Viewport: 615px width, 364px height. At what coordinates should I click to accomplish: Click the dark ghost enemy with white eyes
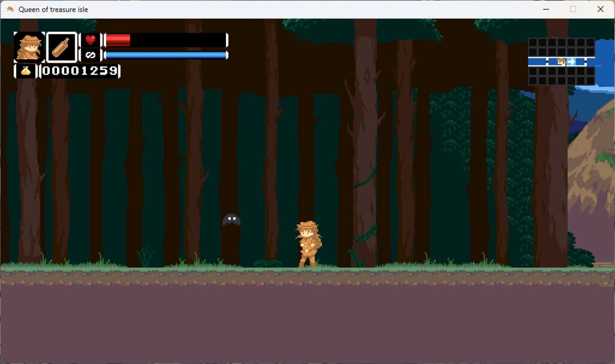231,220
